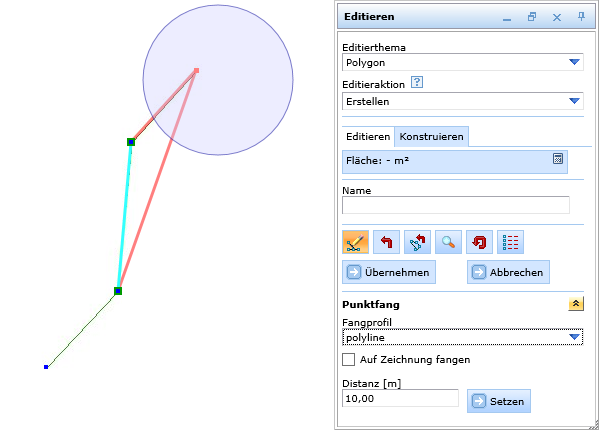Click the Distanz [m] input field

(400, 398)
